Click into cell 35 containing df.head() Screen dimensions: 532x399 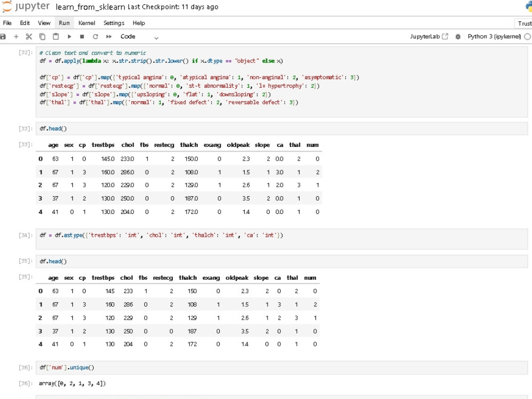[281, 261]
